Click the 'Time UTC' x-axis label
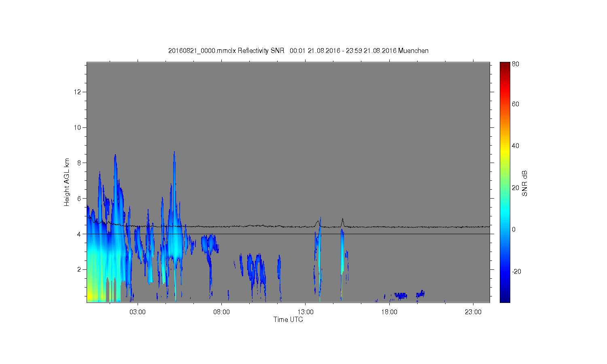607x364 pixels. click(x=288, y=320)
